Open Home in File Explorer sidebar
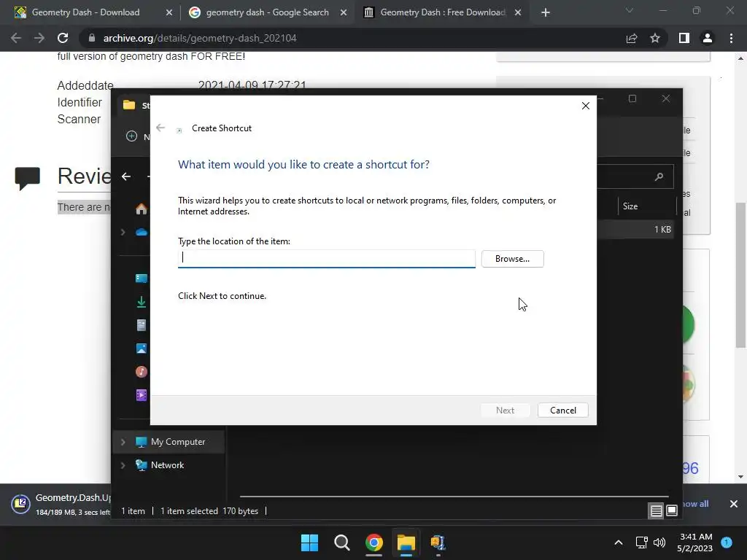The width and height of the screenshot is (747, 560). tap(142, 209)
